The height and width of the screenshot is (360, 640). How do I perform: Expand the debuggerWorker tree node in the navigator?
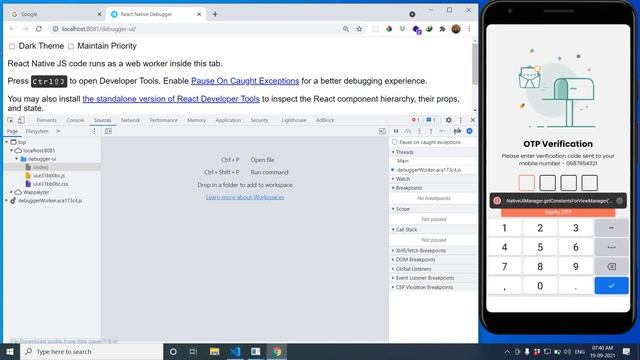(7, 200)
